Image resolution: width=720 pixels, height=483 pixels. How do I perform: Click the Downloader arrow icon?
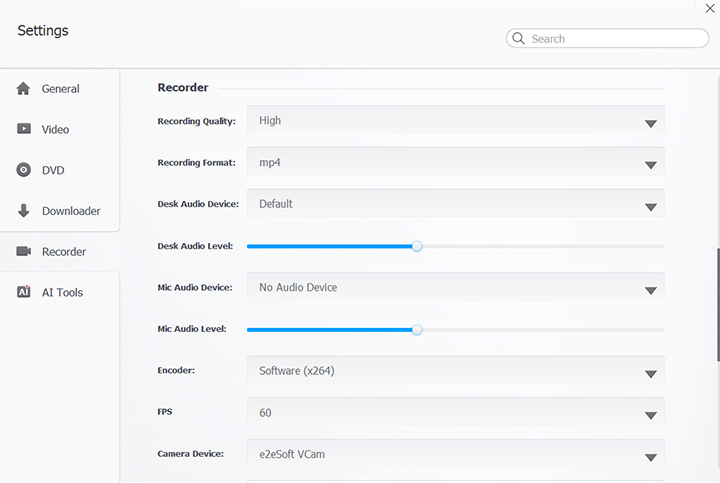[23, 210]
